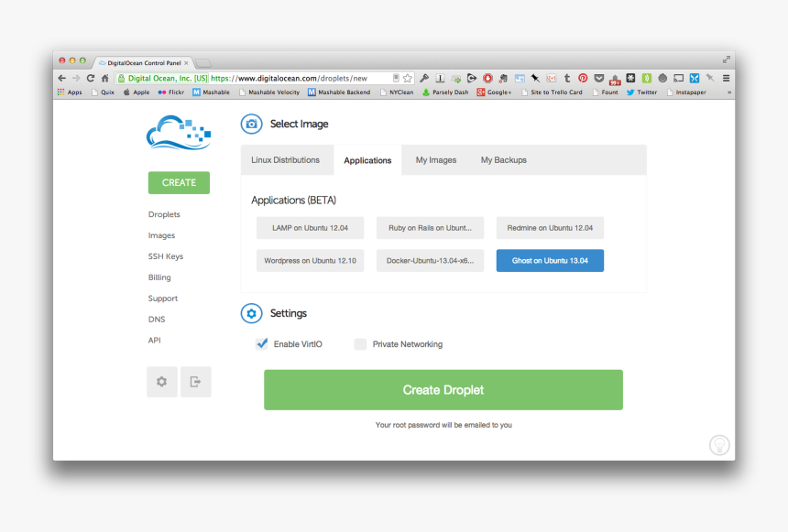Select the Applications tab
788x532 pixels.
[367, 160]
